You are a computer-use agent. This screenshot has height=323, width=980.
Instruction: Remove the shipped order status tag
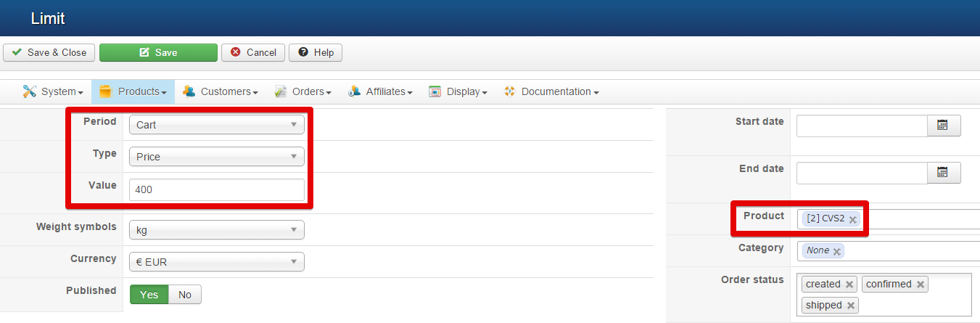point(851,306)
